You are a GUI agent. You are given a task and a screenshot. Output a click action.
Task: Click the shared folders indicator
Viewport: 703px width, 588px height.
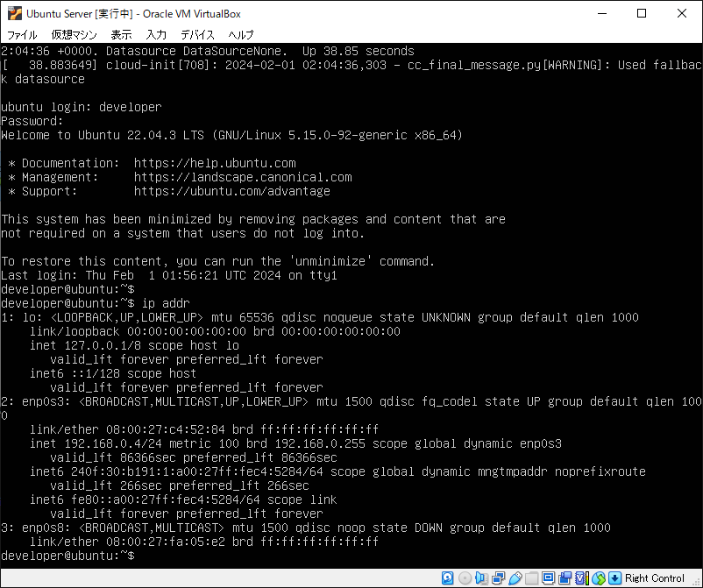532,578
